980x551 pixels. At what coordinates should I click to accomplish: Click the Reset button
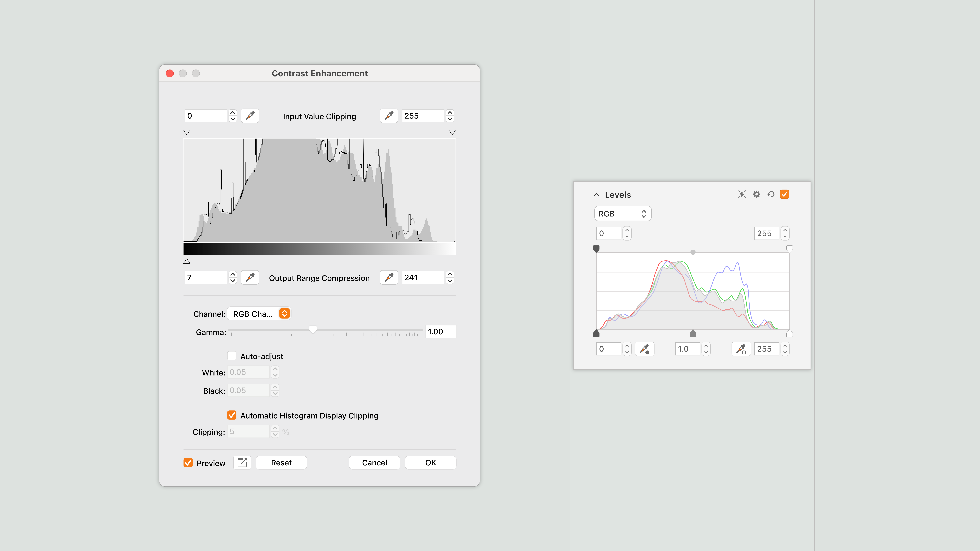click(281, 463)
